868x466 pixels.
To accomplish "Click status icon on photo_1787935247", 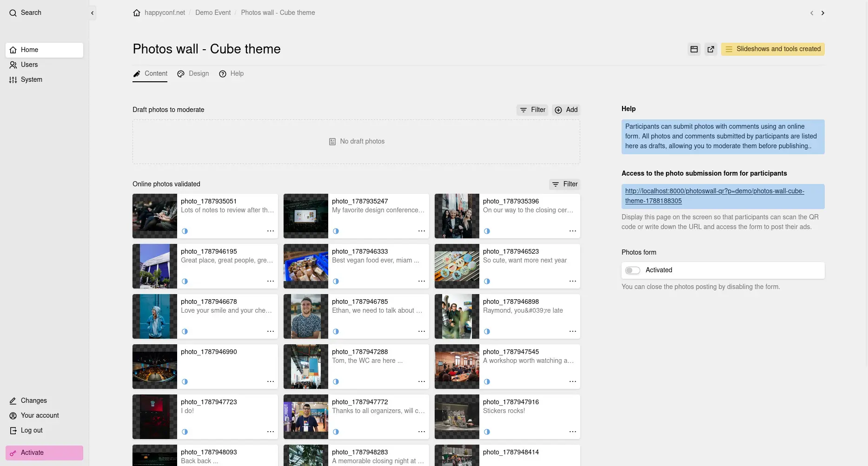I will click(336, 231).
